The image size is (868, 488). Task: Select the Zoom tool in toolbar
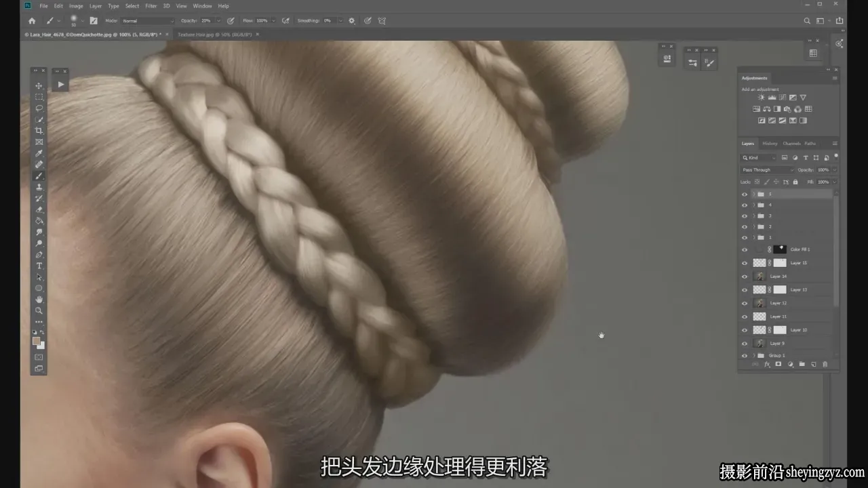point(39,310)
